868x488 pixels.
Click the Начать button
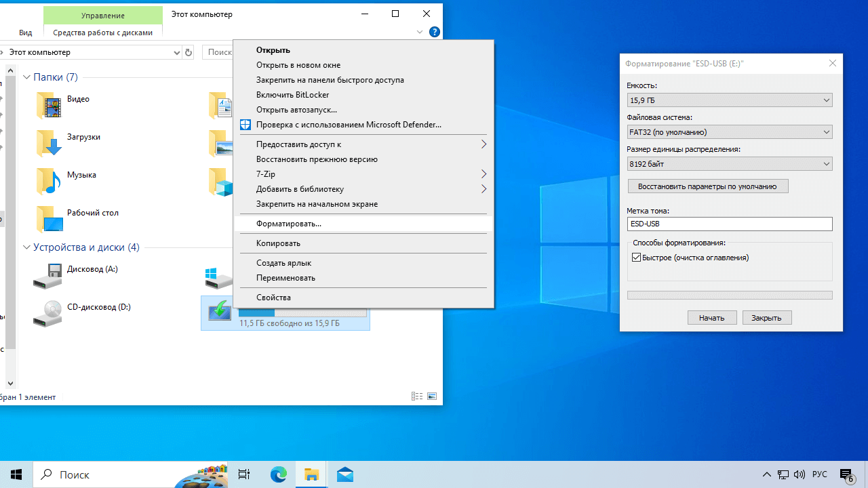(712, 318)
